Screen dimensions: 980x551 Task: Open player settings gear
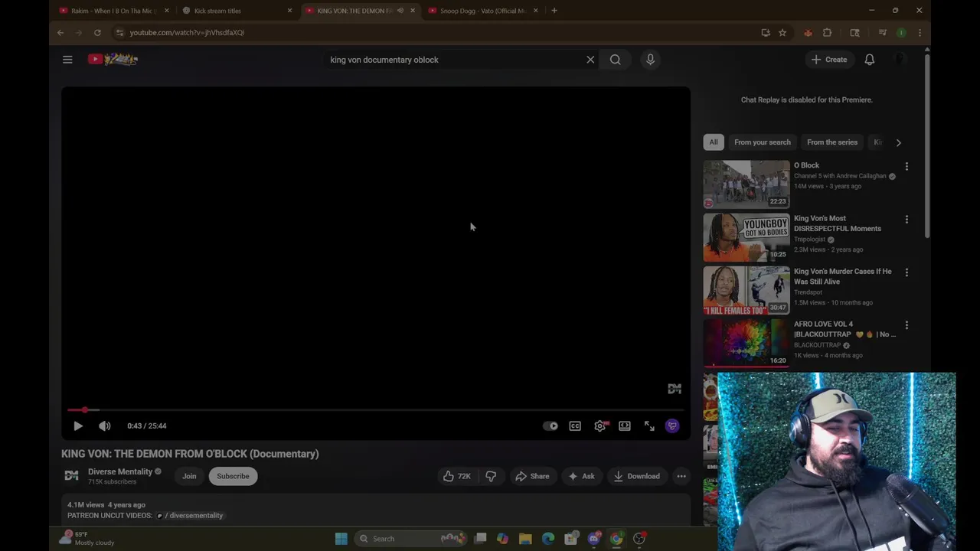click(600, 426)
